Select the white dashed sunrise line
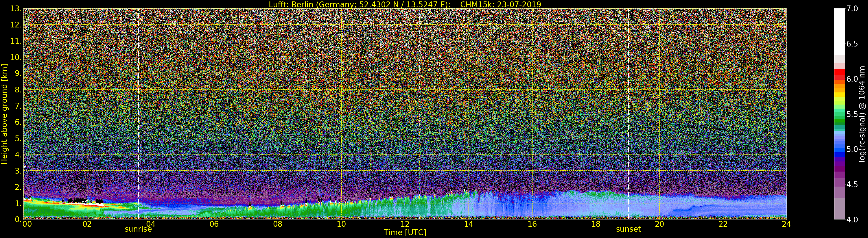This screenshot has height=238, width=868. point(138,114)
